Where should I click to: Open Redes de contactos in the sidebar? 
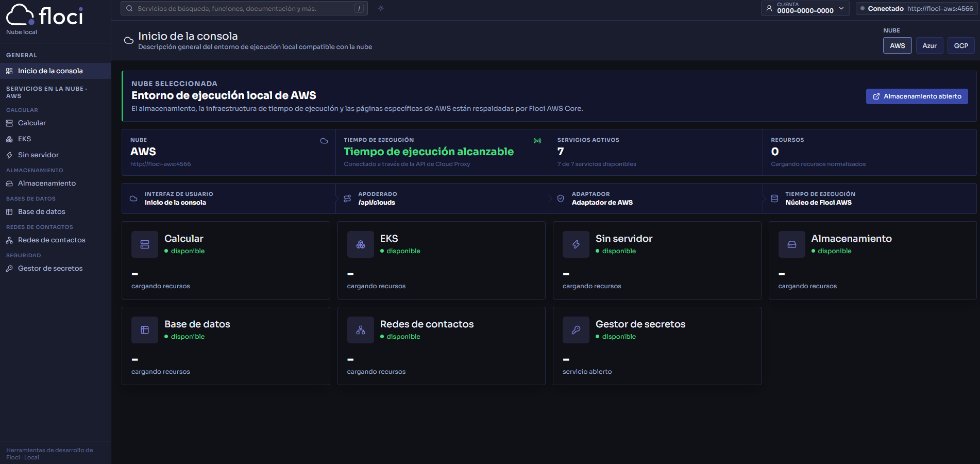(55, 240)
